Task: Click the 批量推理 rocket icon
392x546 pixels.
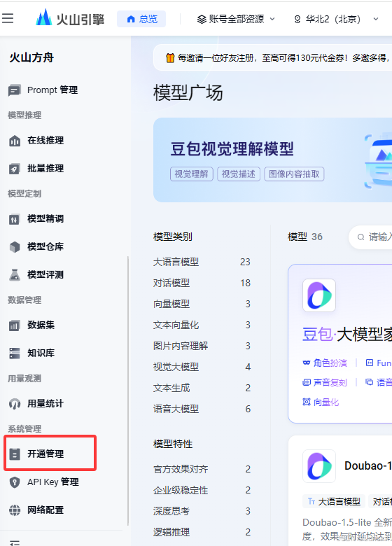Action: [x=14, y=169]
